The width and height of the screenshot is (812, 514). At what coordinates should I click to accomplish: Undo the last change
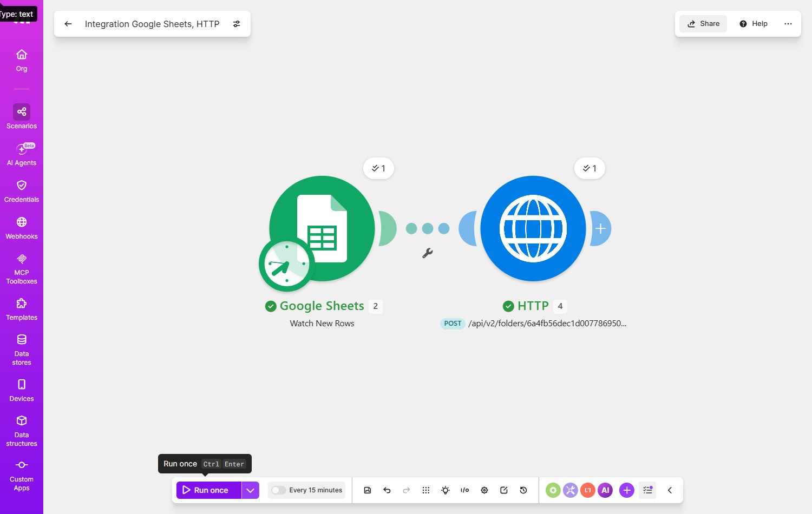387,490
